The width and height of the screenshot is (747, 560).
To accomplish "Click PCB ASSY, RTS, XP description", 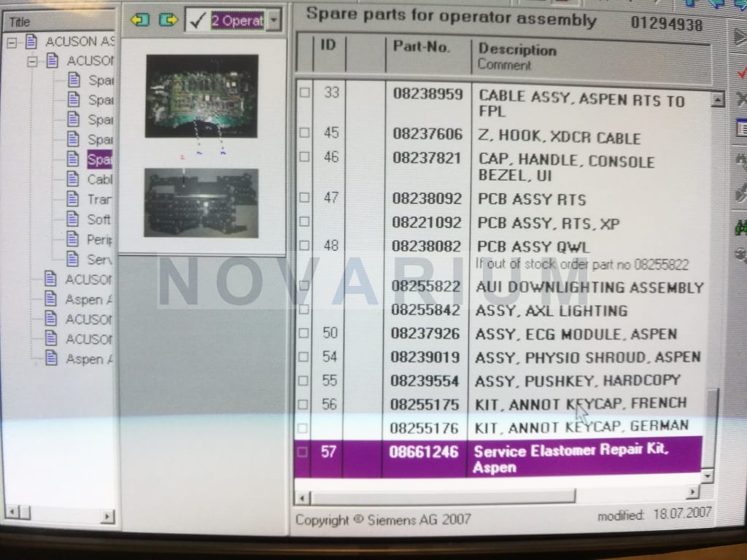I will 549,223.
